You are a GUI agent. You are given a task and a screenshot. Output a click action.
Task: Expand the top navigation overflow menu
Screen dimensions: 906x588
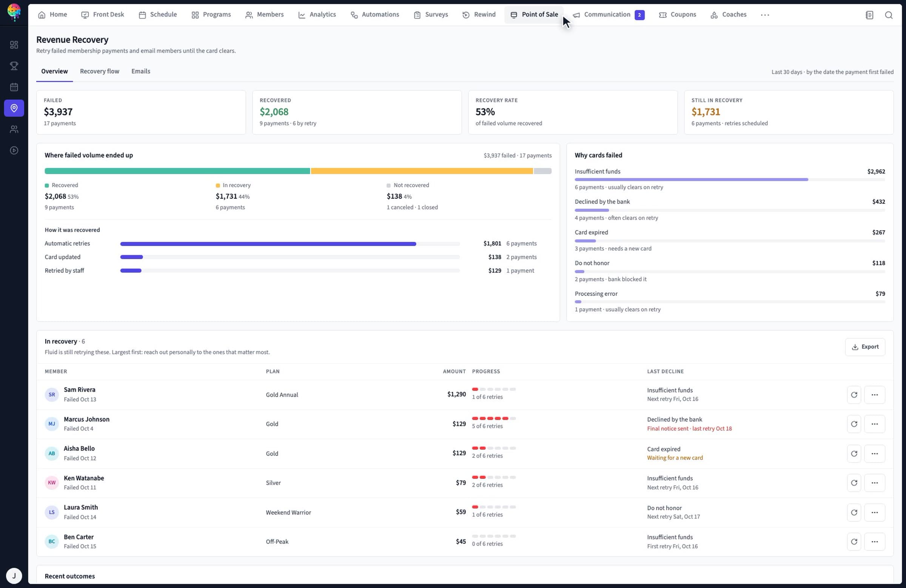[765, 15]
